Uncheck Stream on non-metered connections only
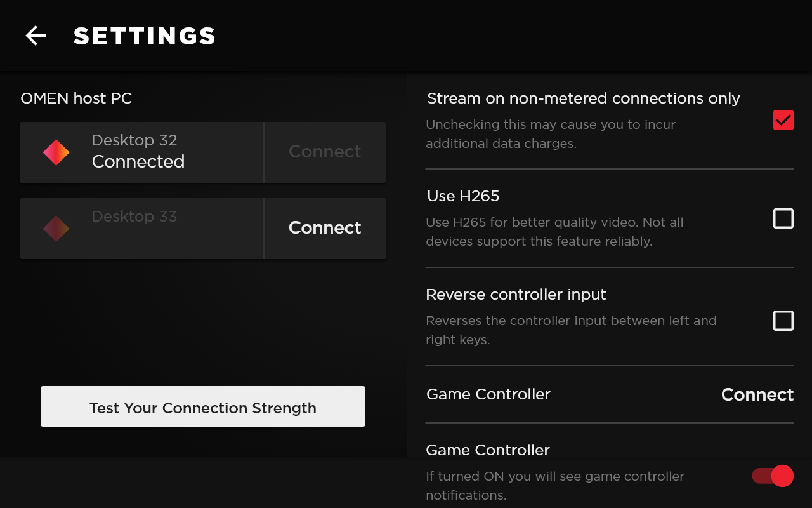The image size is (812, 508). point(783,120)
